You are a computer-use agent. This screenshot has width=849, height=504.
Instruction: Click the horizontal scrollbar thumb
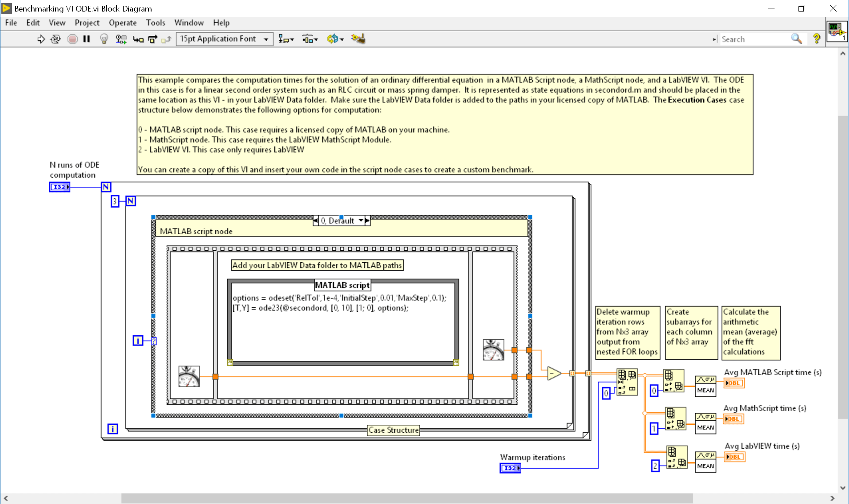(407, 498)
